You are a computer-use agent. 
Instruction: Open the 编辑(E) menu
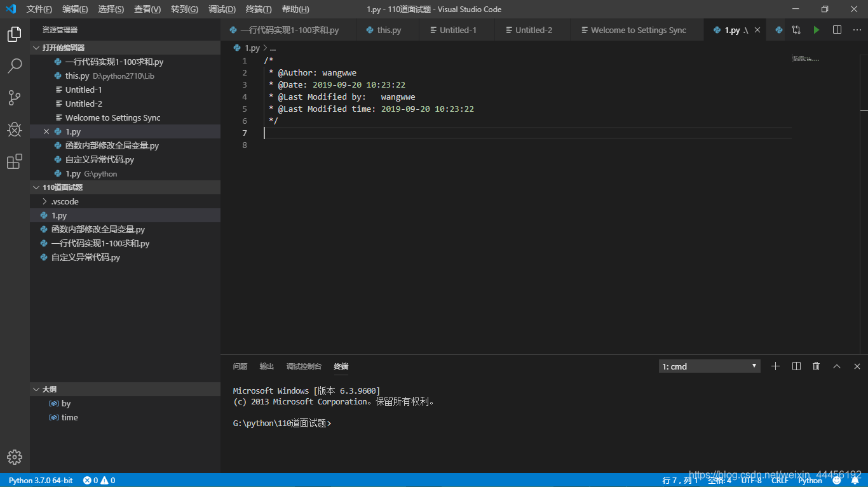(x=75, y=9)
